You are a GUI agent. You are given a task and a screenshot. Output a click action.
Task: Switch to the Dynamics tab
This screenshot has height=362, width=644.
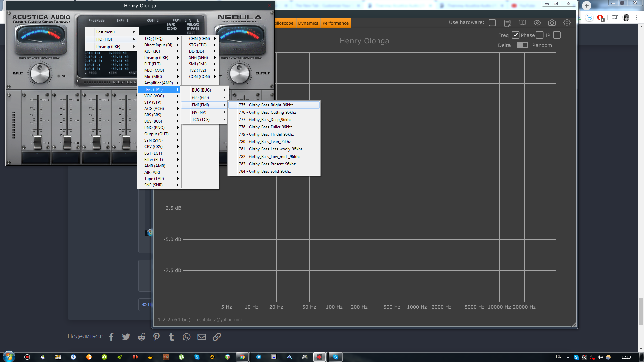308,23
